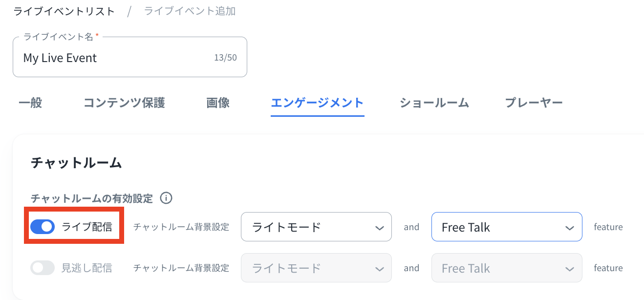Go back to ライブイベントリスト breadcrumb

64,11
